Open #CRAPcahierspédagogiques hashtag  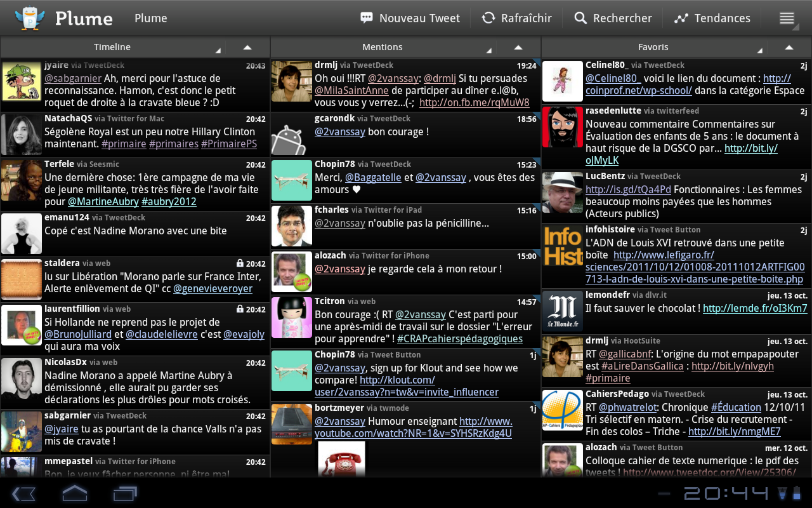point(460,339)
